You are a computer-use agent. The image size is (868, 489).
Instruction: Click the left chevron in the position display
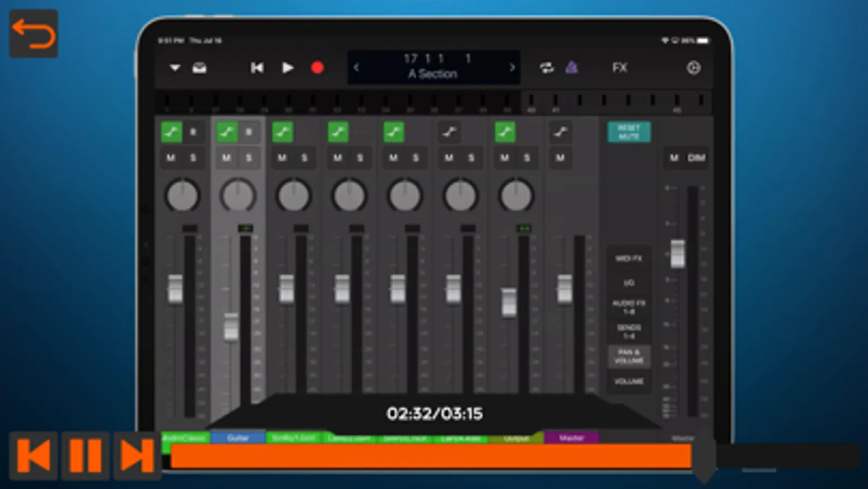click(357, 67)
